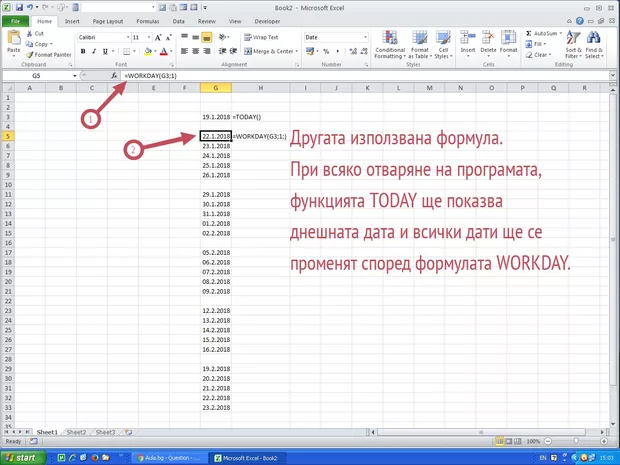Center text horizontally

pyautogui.click(x=195, y=51)
